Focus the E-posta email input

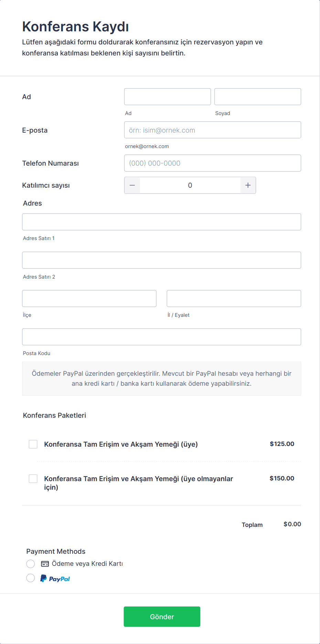[212, 130]
